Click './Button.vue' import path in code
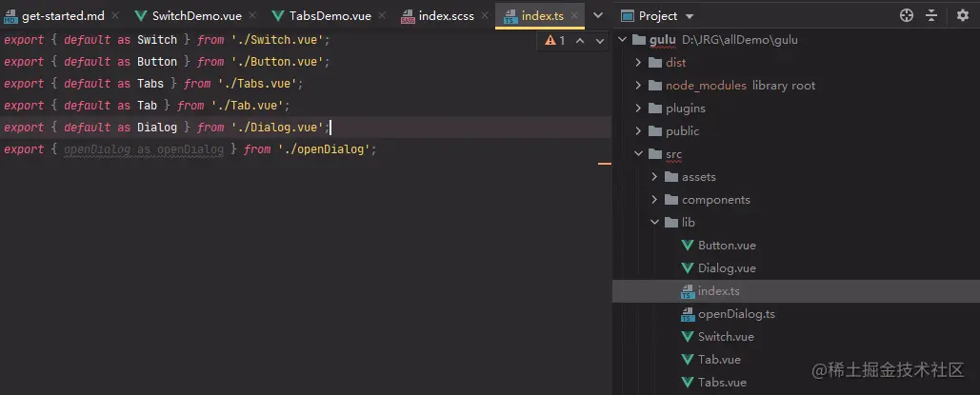 coord(277,62)
